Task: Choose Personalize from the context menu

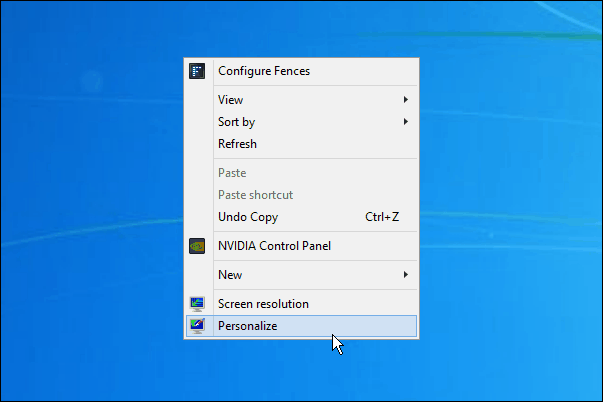Action: (301, 326)
